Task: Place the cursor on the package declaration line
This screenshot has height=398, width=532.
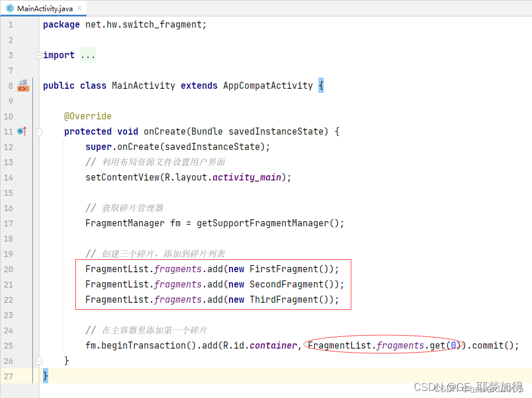Action: pos(125,25)
